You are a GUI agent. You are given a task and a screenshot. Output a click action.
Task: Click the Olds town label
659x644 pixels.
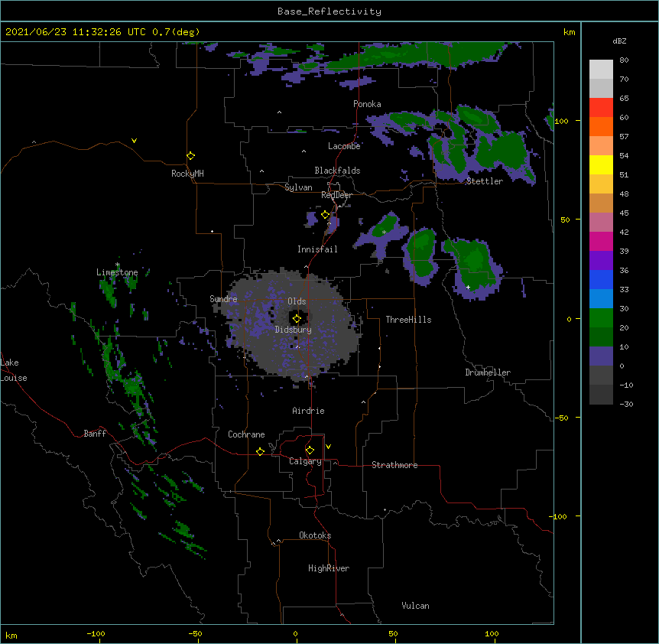click(297, 301)
